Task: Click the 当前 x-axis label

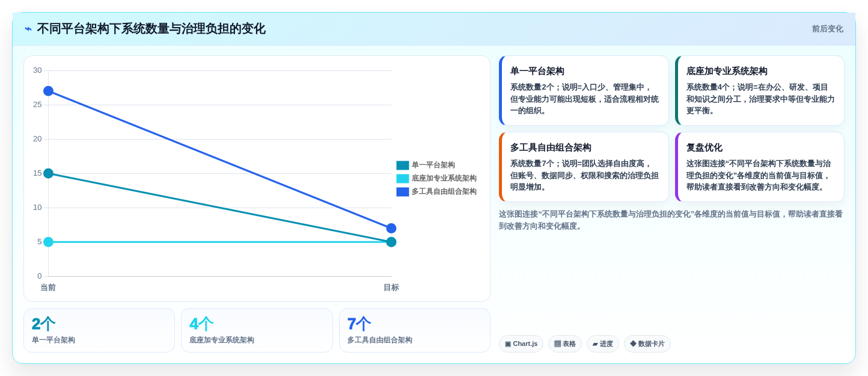Action: click(48, 288)
